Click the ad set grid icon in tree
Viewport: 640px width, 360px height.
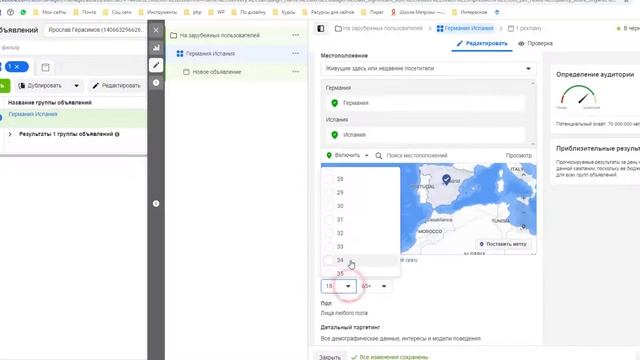[x=180, y=53]
